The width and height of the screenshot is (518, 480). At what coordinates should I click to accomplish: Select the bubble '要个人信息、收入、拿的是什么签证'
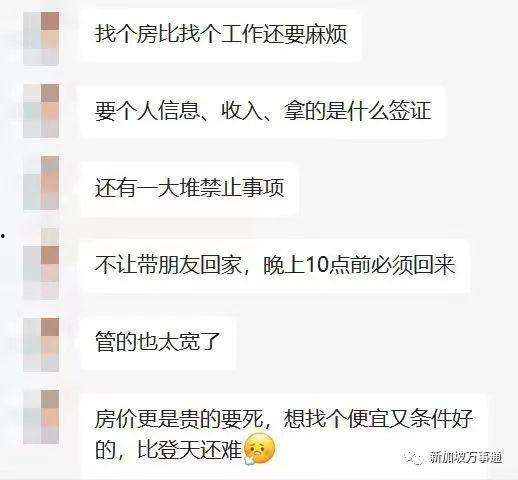point(263,111)
